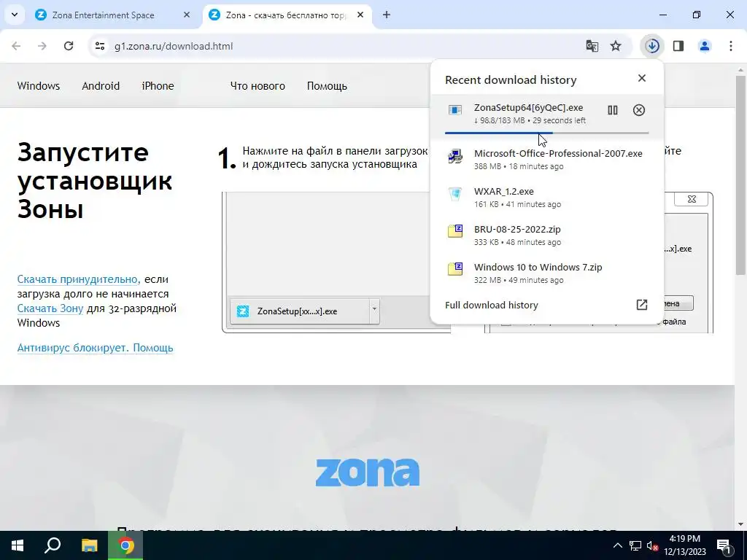
Task: Open Что нового page
Action: click(258, 86)
